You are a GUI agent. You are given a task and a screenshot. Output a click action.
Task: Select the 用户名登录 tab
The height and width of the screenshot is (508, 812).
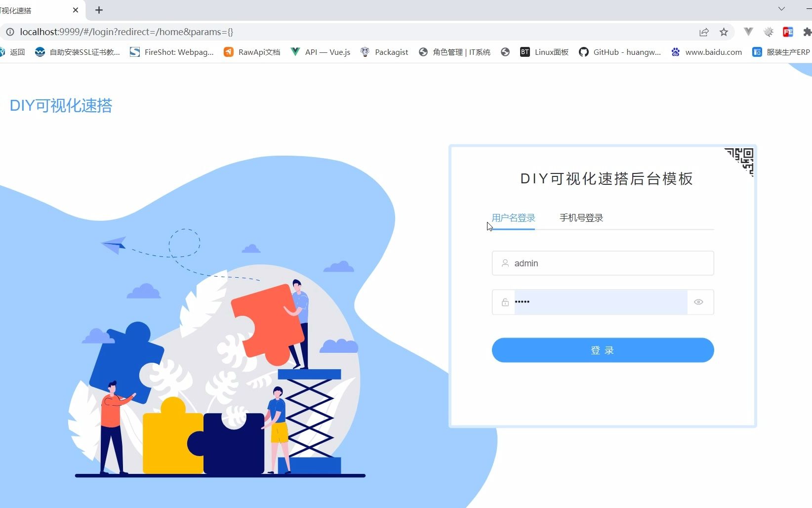tap(513, 218)
